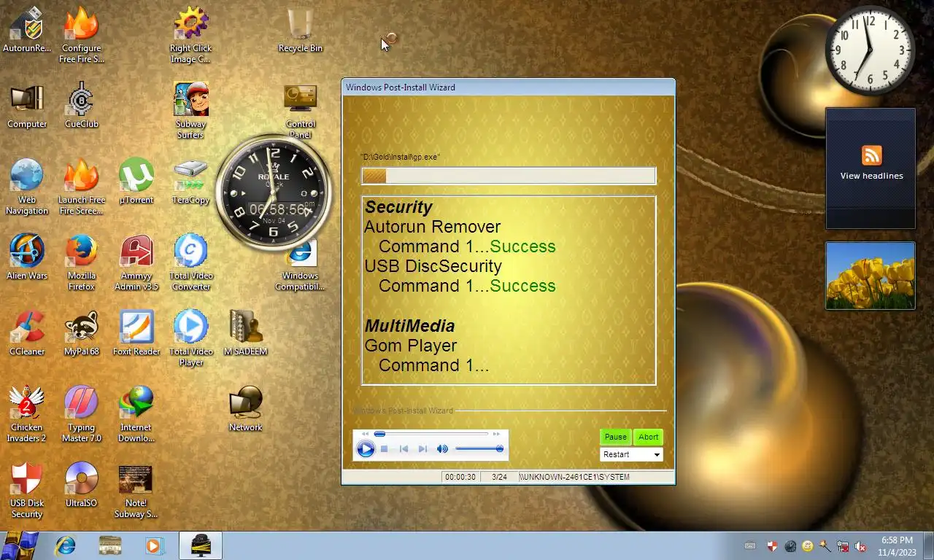Viewport: 934px width, 560px height.
Task: Open the TeraCopy shortcut
Action: click(x=190, y=182)
